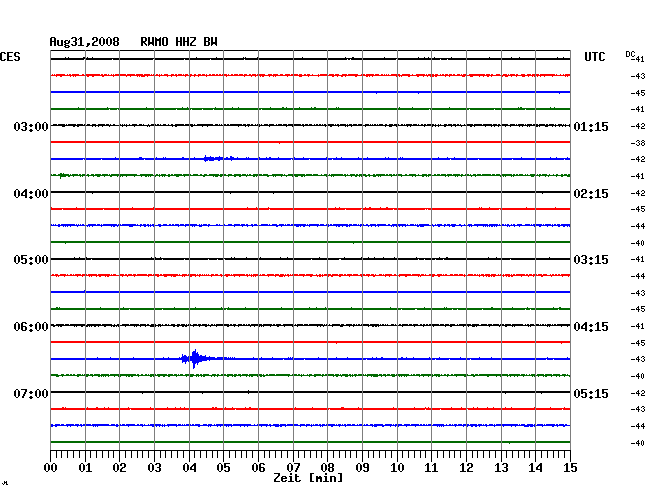This screenshot has width=650, height=494.
Task: Click the 02 minute axis tick label
Action: pyautogui.click(x=119, y=467)
